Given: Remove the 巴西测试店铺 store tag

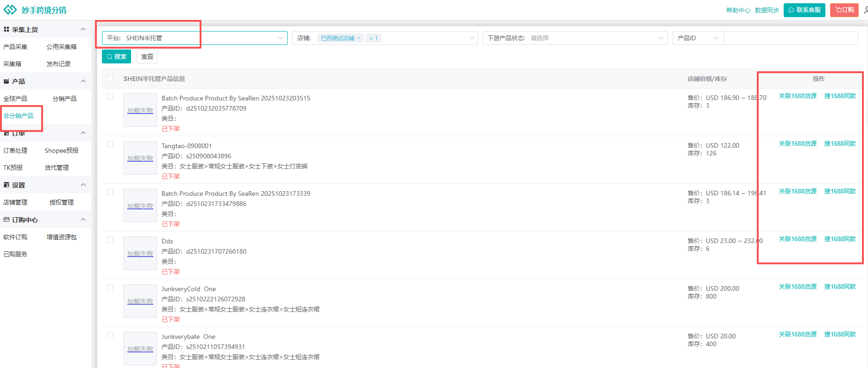Looking at the screenshot, I should tap(359, 38).
